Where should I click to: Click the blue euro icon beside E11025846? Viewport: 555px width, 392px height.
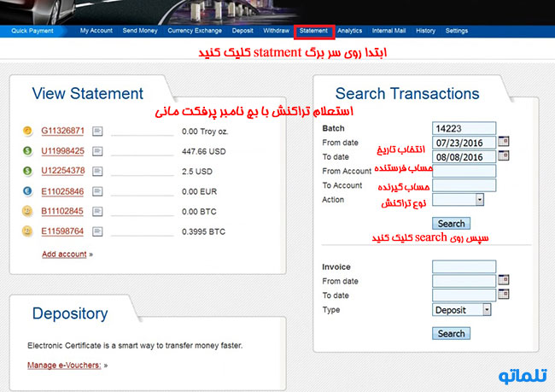coord(27,191)
